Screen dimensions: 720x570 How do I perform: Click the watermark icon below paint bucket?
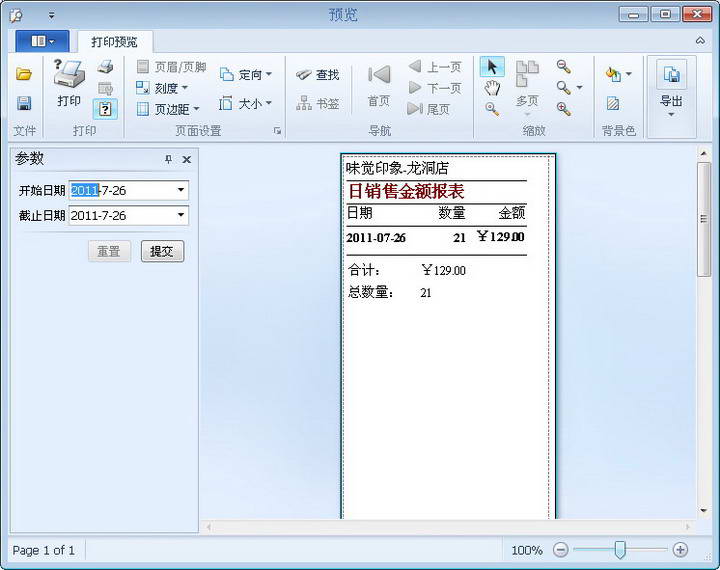pos(613,103)
